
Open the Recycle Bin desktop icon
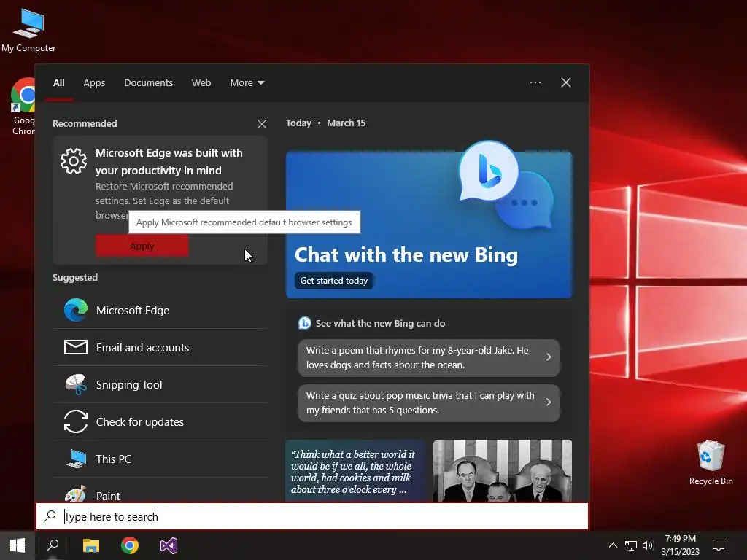click(x=711, y=463)
